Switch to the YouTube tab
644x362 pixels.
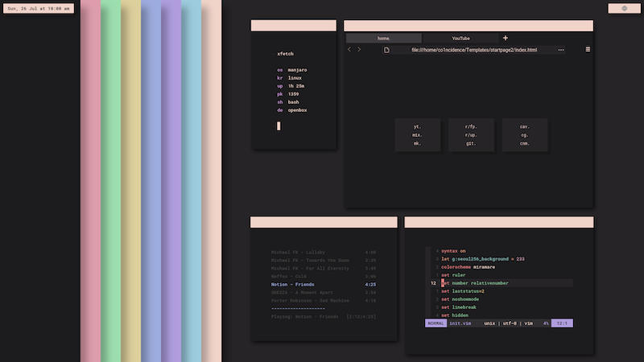(460, 38)
